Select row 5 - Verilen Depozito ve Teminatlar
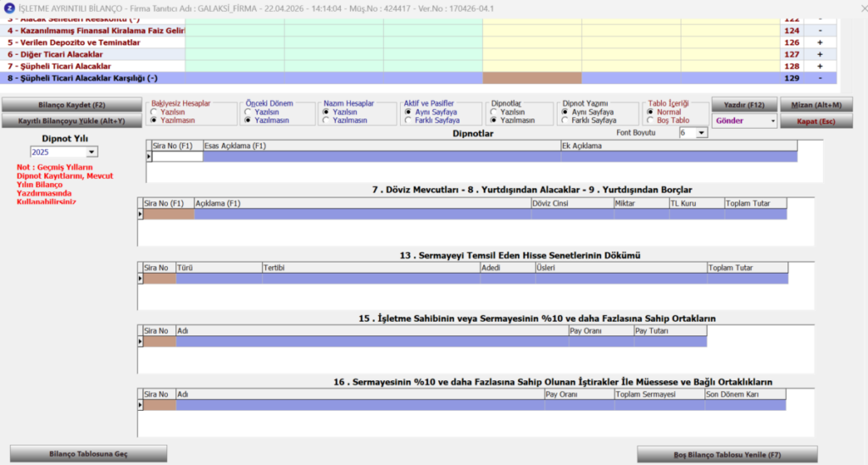Viewport: 868px width, 465px height. pyautogui.click(x=419, y=42)
